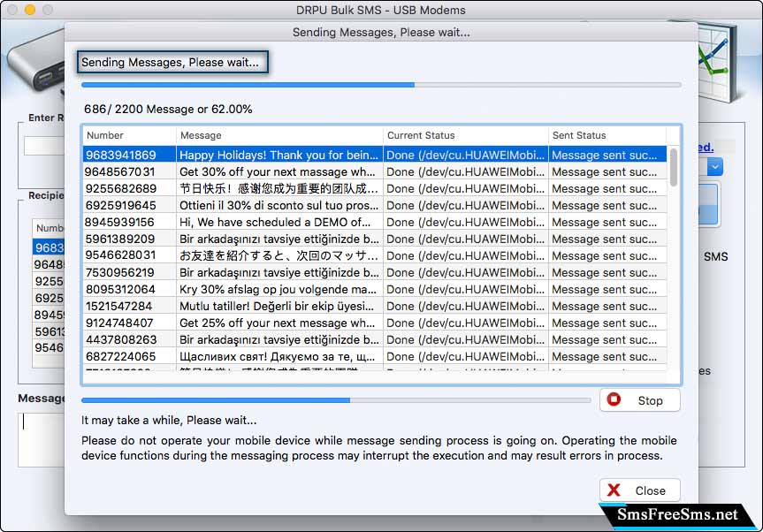Click the 9546 row in background recipient list
The width and height of the screenshot is (763, 532).
tap(49, 347)
